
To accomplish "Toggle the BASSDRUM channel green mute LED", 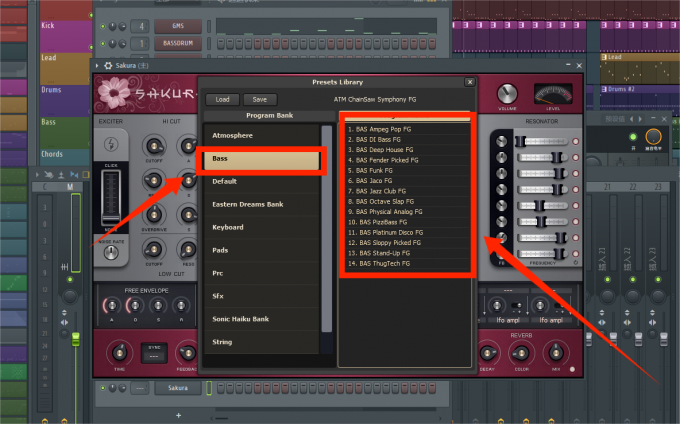I will point(103,43).
